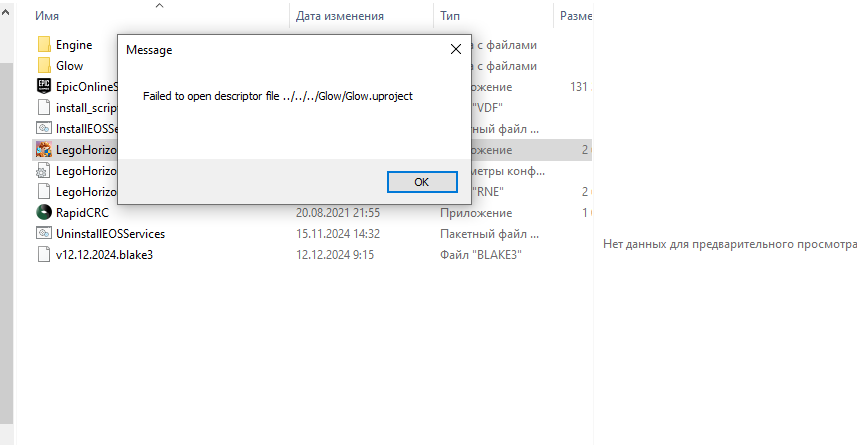Click the Message dialog title
The width and height of the screenshot is (857, 445).
coord(149,50)
